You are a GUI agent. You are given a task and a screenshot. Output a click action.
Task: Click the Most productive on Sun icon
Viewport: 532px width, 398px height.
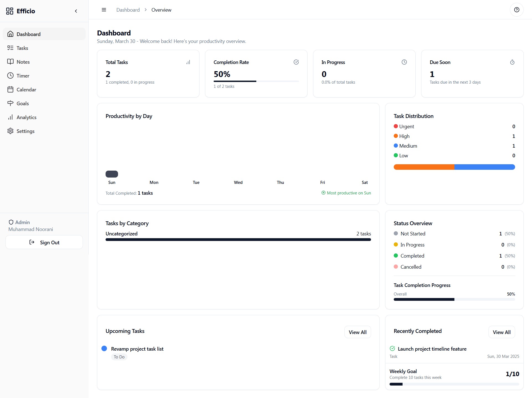[x=323, y=193]
